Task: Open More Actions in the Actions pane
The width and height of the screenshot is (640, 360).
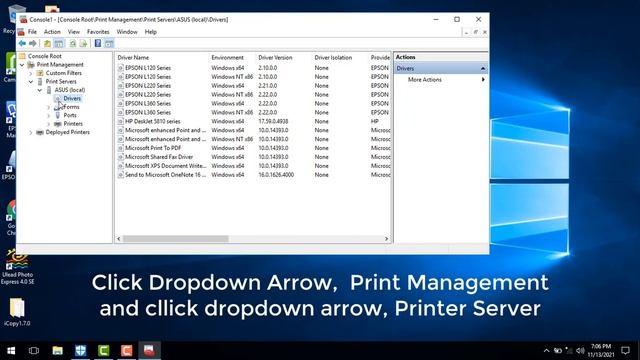Action: click(424, 80)
